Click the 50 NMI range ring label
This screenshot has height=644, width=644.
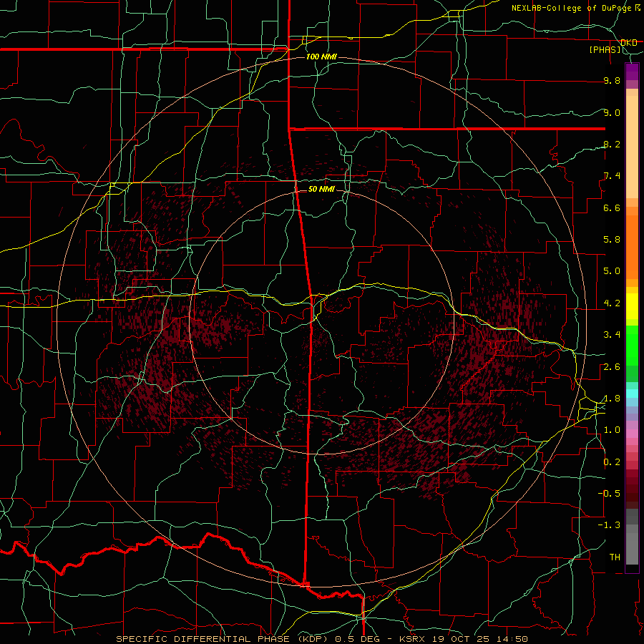pyautogui.click(x=321, y=190)
